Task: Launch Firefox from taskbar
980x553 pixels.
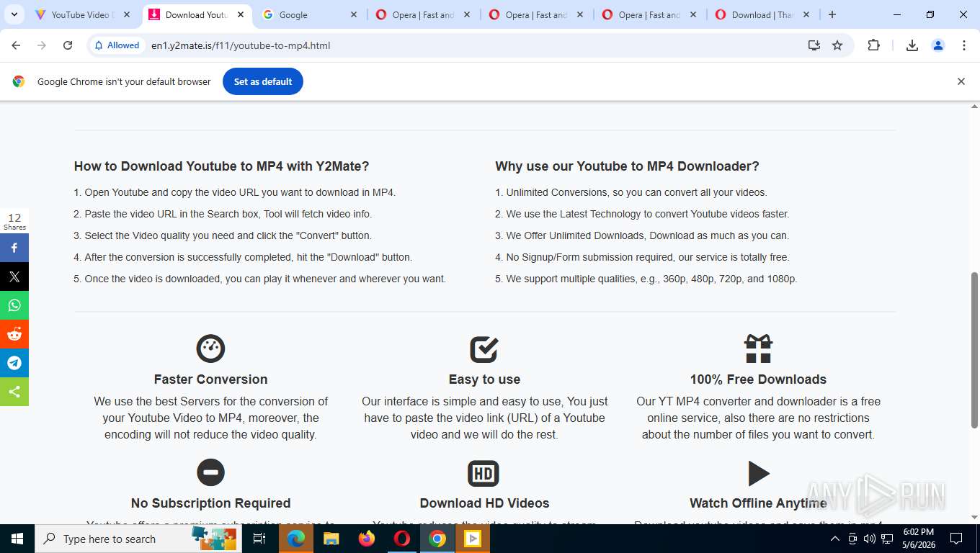Action: pos(367,539)
